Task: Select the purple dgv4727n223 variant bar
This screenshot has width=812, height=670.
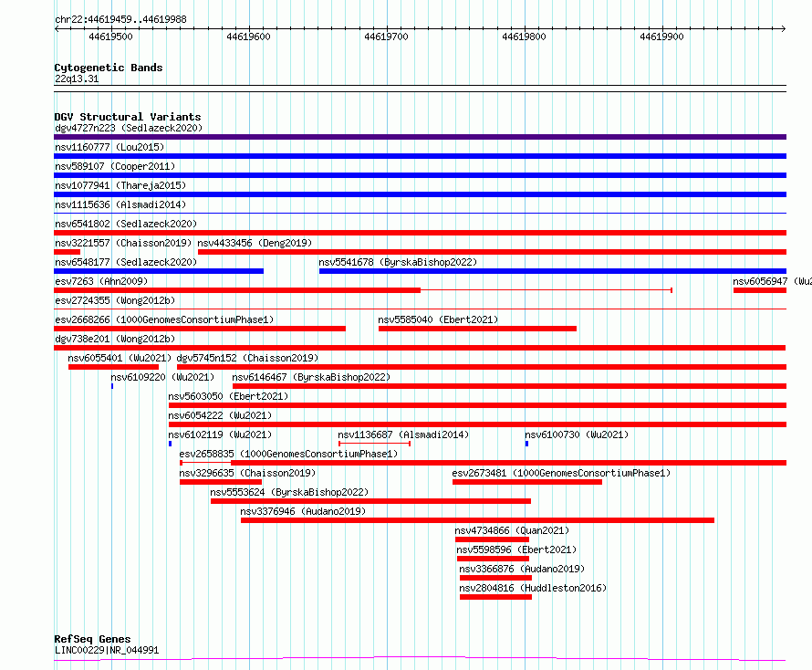Action: click(420, 137)
